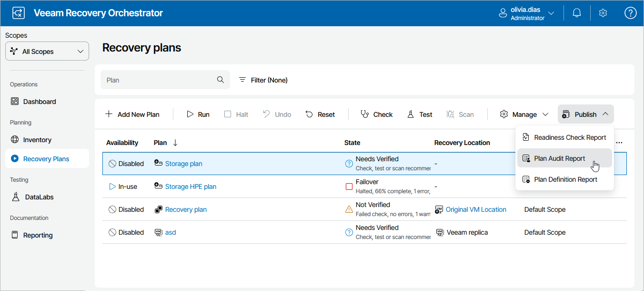Select the Veeam Recovery Orchestrator logo icon
This screenshot has width=644, height=291.
18,12
